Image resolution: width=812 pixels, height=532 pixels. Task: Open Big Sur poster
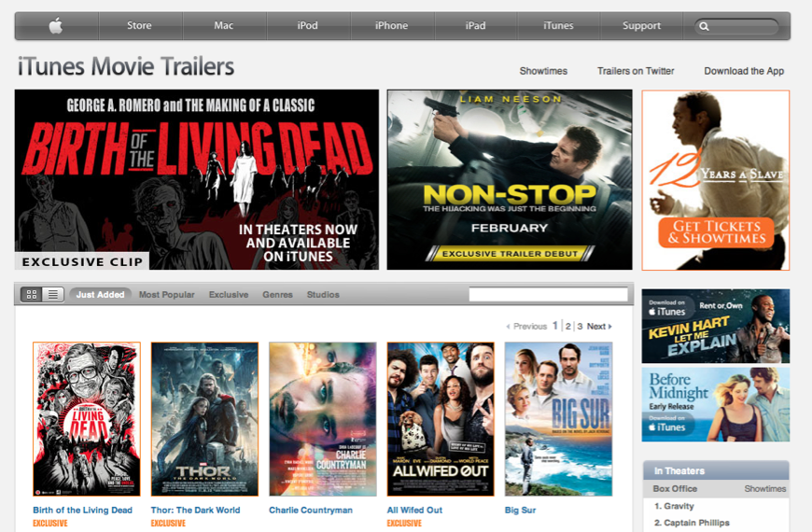coord(559,419)
